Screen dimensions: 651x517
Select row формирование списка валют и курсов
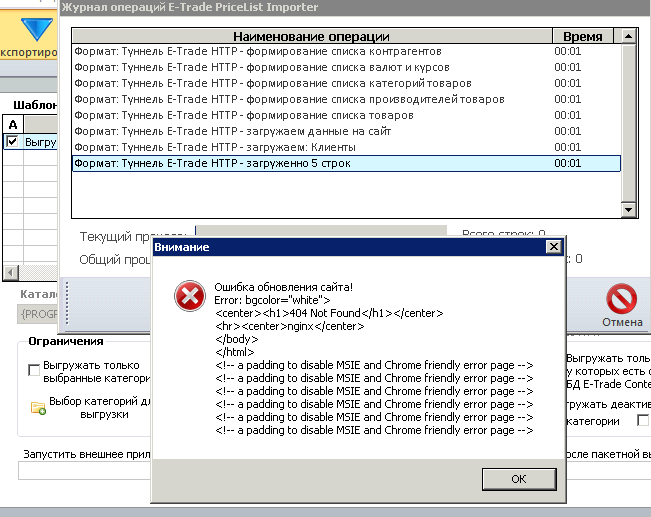(x=346, y=67)
